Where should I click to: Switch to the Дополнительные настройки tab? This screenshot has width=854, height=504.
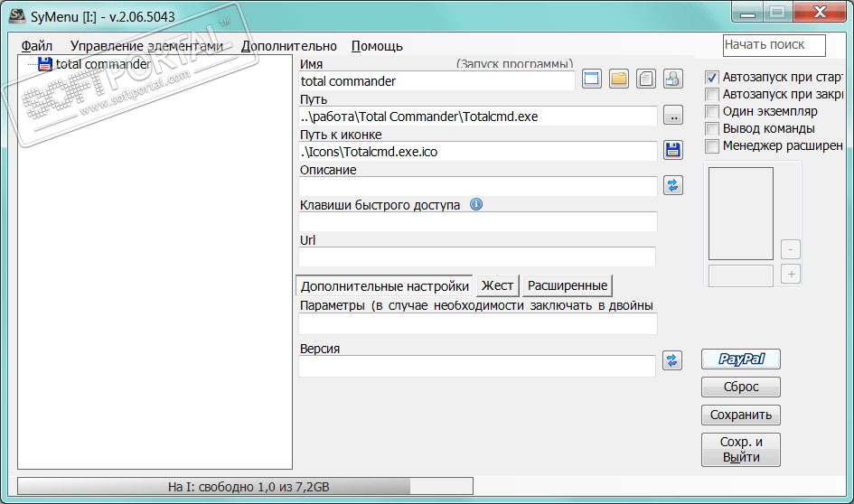[384, 285]
